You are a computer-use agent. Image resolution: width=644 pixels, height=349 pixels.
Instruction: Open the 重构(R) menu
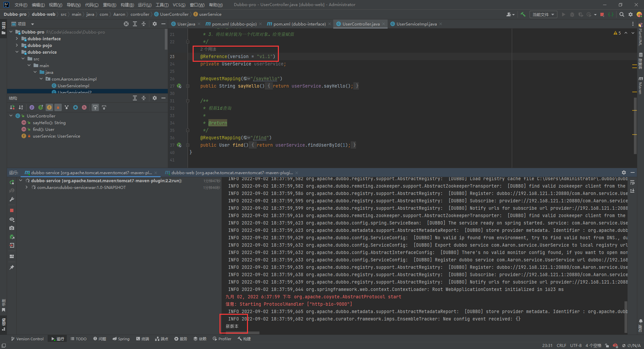[x=109, y=5]
